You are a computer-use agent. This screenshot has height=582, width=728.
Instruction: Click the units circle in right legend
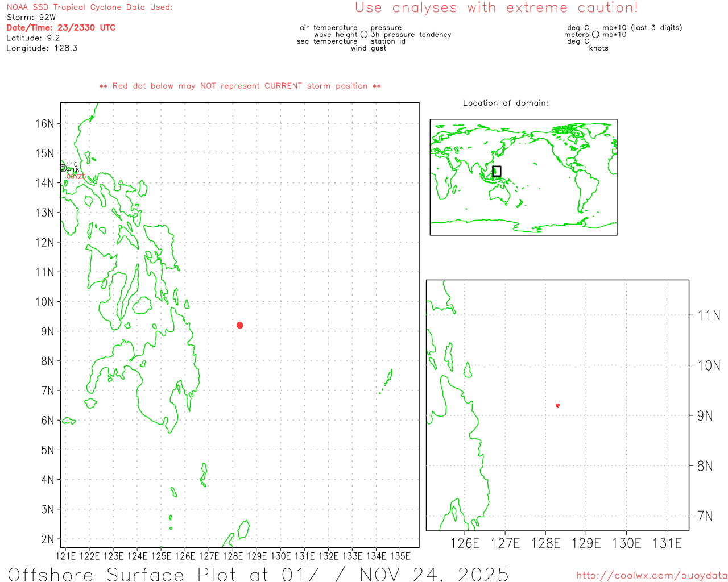pyautogui.click(x=595, y=35)
